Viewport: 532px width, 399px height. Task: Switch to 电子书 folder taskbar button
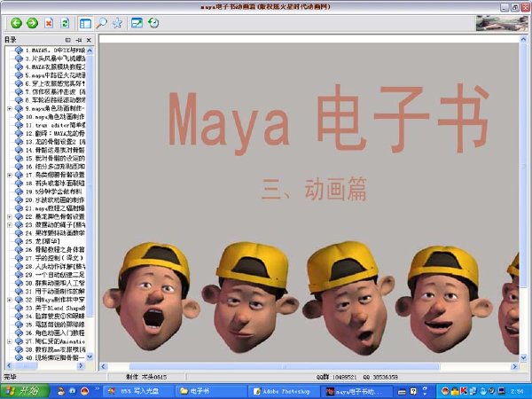[210, 391]
